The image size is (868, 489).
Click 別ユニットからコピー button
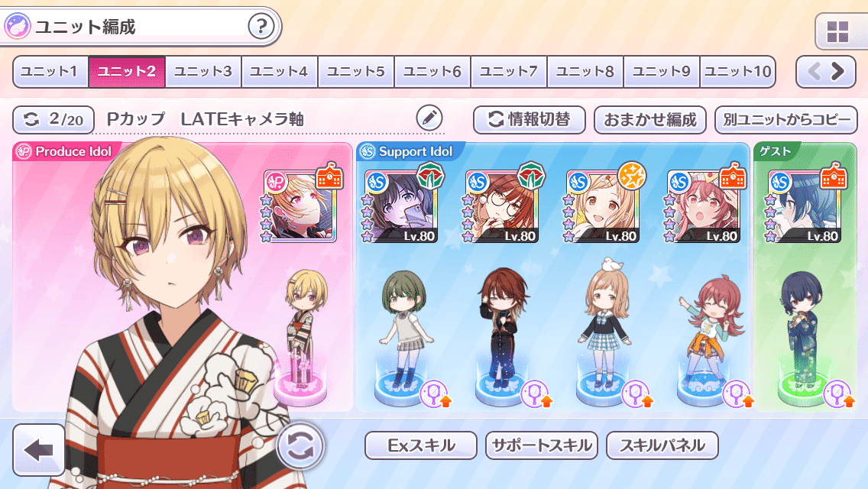coord(786,120)
